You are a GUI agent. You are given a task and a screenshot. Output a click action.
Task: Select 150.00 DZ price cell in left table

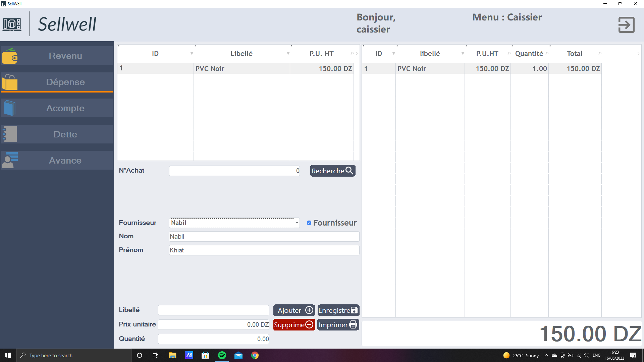(322, 68)
